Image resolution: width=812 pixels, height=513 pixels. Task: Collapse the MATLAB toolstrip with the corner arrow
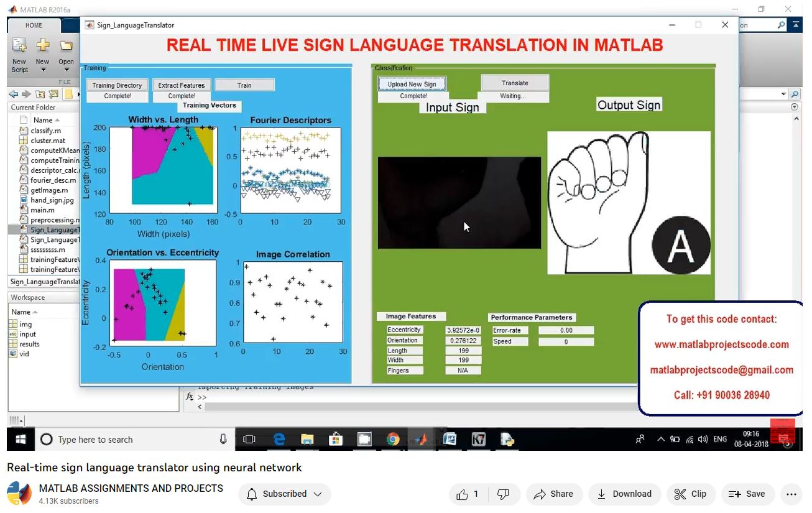coord(796,25)
